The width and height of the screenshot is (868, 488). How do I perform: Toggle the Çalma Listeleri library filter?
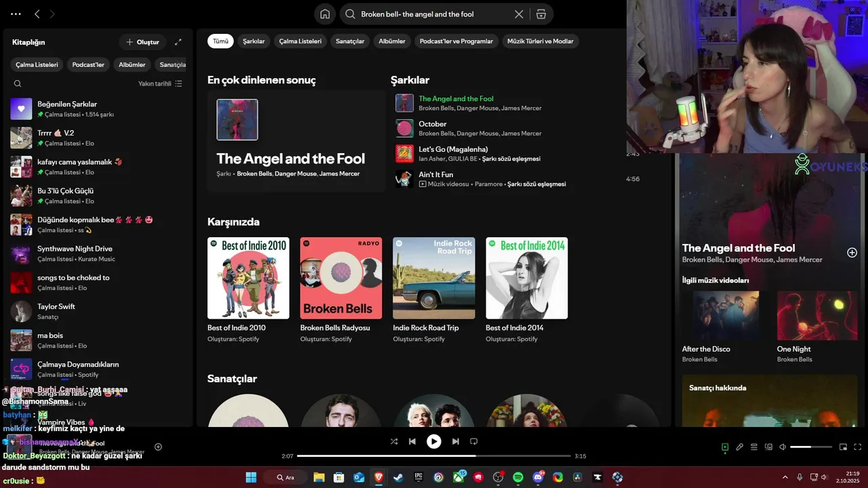pos(37,65)
